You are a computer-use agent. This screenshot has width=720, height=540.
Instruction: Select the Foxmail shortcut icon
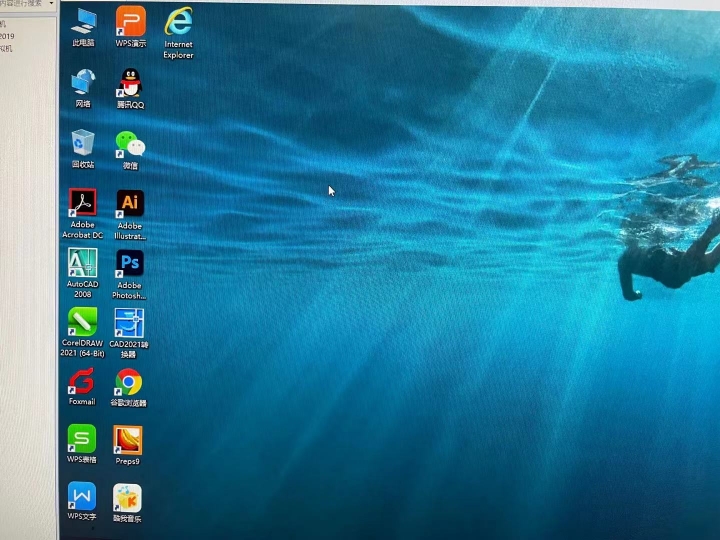pyautogui.click(x=81, y=382)
